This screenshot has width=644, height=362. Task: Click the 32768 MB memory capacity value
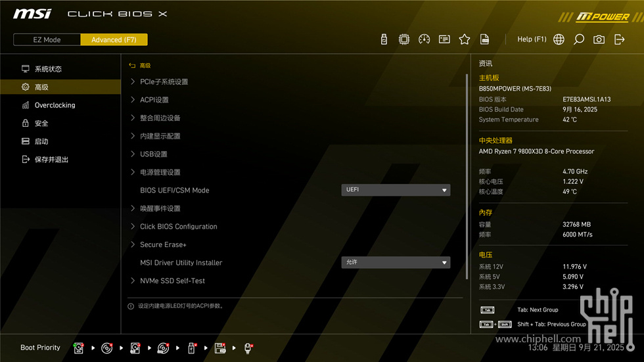(577, 225)
